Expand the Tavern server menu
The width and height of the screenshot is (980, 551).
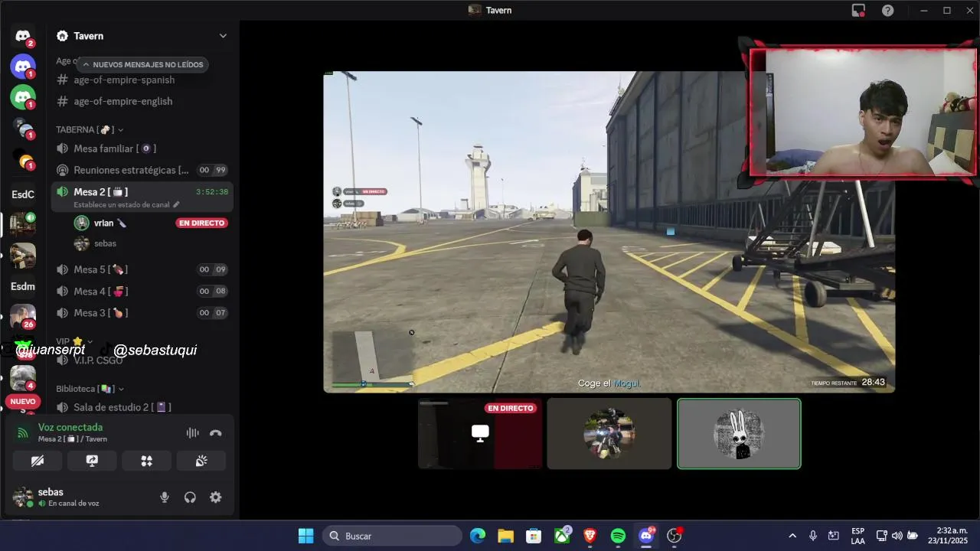point(223,36)
